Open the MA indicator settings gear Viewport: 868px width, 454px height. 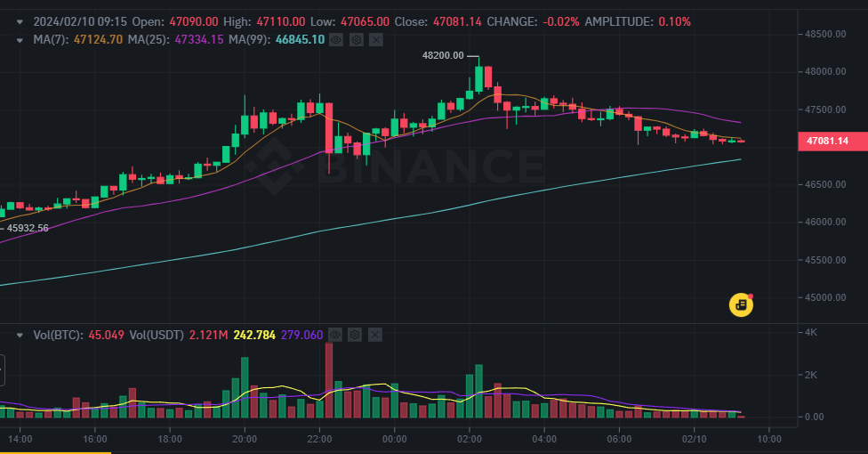[x=356, y=40]
